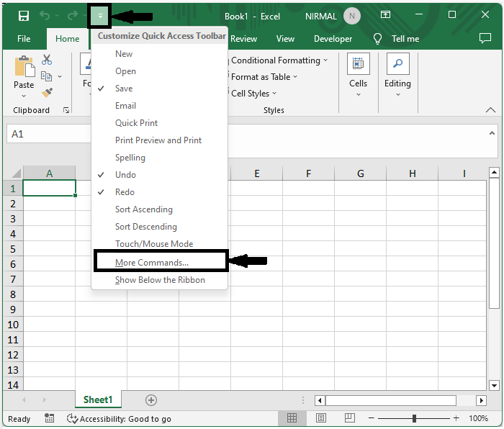Switch to Page Break Preview icon
This screenshot has height=429, width=504.
pyautogui.click(x=349, y=417)
